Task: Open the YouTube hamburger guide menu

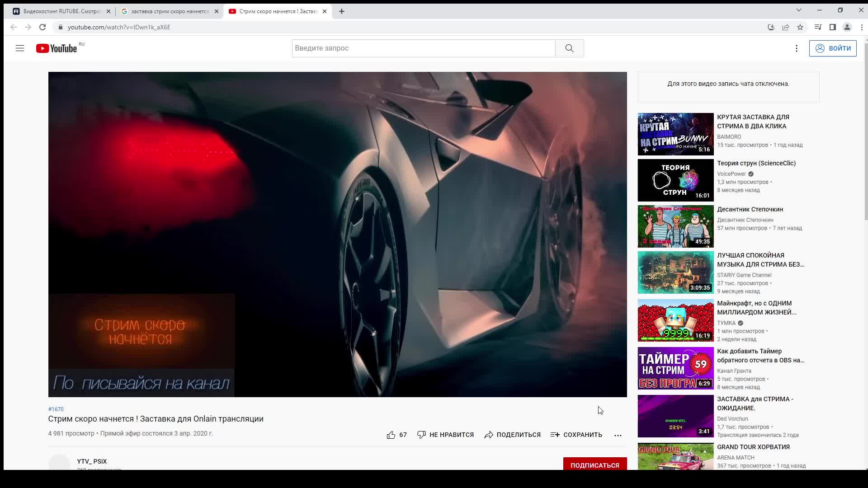Action: [x=19, y=48]
